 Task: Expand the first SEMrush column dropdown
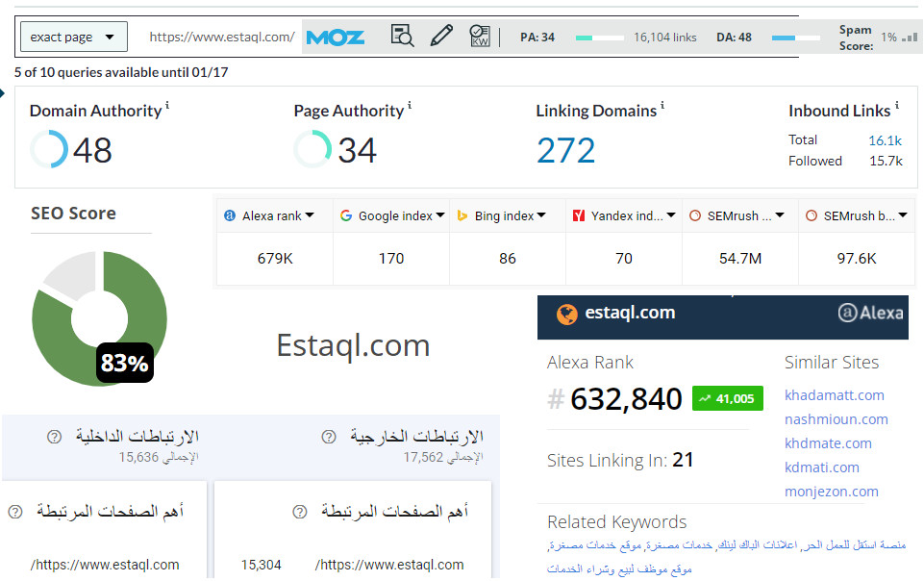[780, 215]
